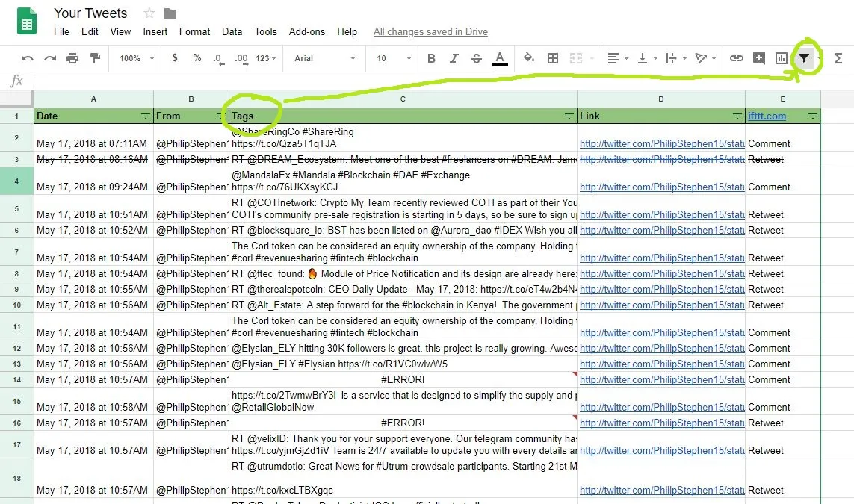The image size is (854, 504).
Task: Open the fill color picker
Action: 528,57
